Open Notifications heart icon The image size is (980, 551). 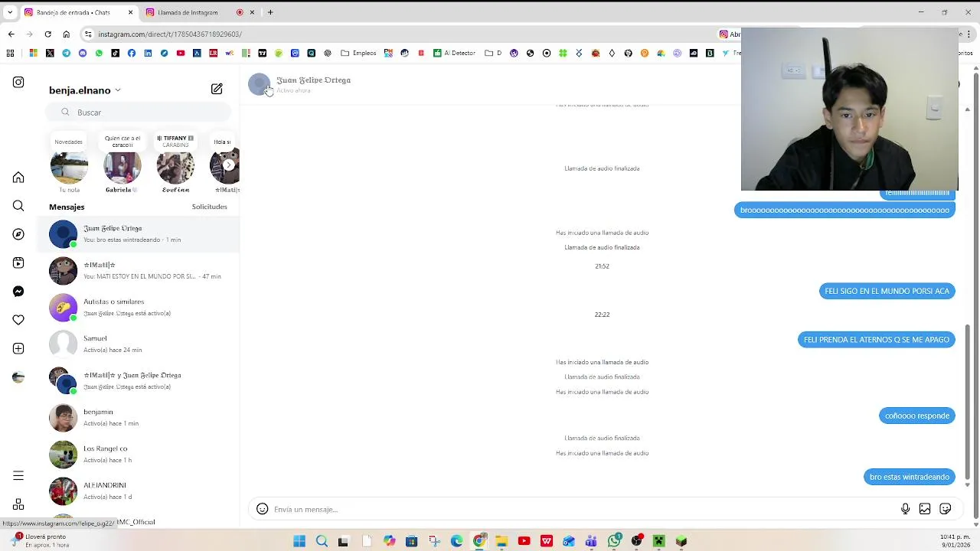point(18,320)
